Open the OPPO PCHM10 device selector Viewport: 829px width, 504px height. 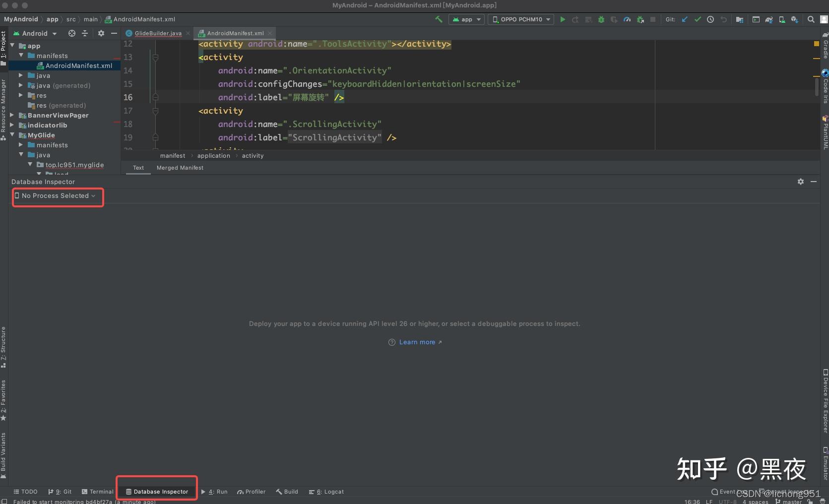[x=520, y=19]
